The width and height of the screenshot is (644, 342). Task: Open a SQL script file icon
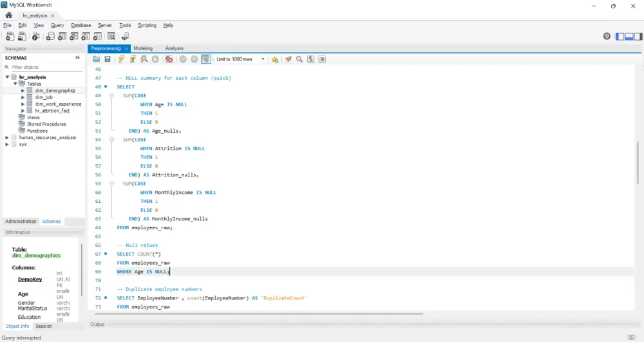pyautogui.click(x=22, y=37)
